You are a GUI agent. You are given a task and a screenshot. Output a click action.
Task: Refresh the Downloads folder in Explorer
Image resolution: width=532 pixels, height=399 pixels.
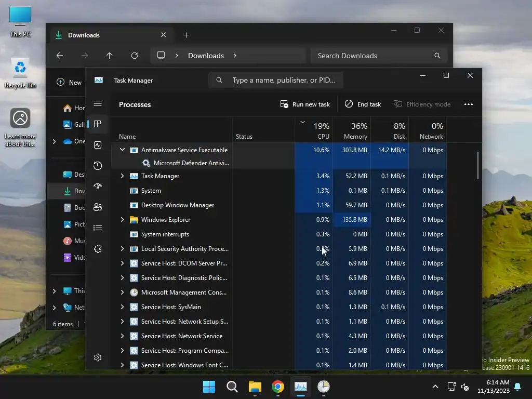pyautogui.click(x=135, y=55)
